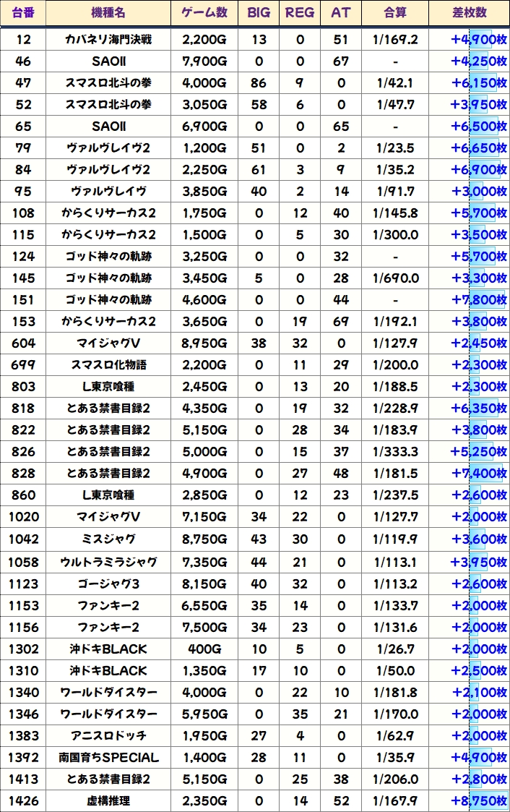Click machine name ゴージャグ3
Image resolution: width=510 pixels, height=812 pixels.
pos(108,584)
